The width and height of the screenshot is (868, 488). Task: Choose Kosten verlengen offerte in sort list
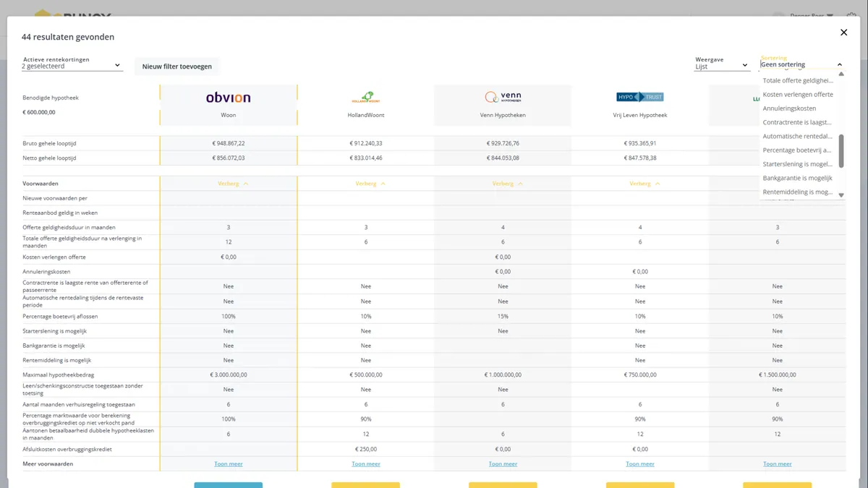(798, 95)
